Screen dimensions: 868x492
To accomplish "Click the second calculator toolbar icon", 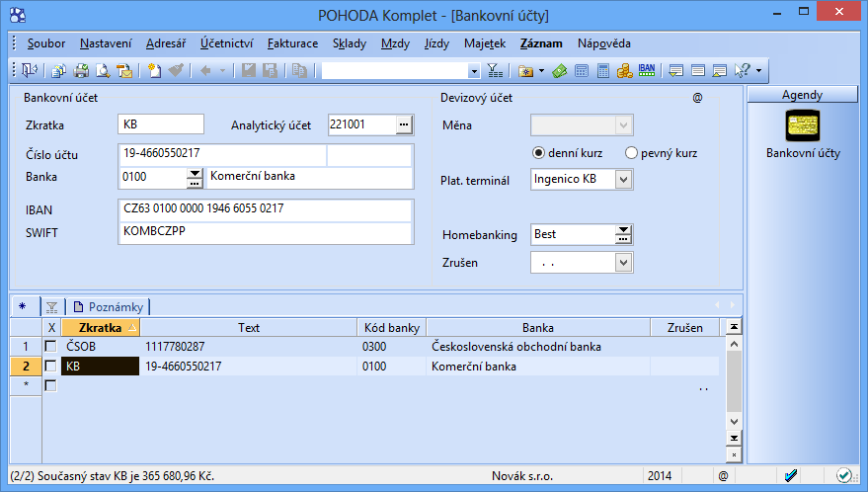I will pos(603,71).
